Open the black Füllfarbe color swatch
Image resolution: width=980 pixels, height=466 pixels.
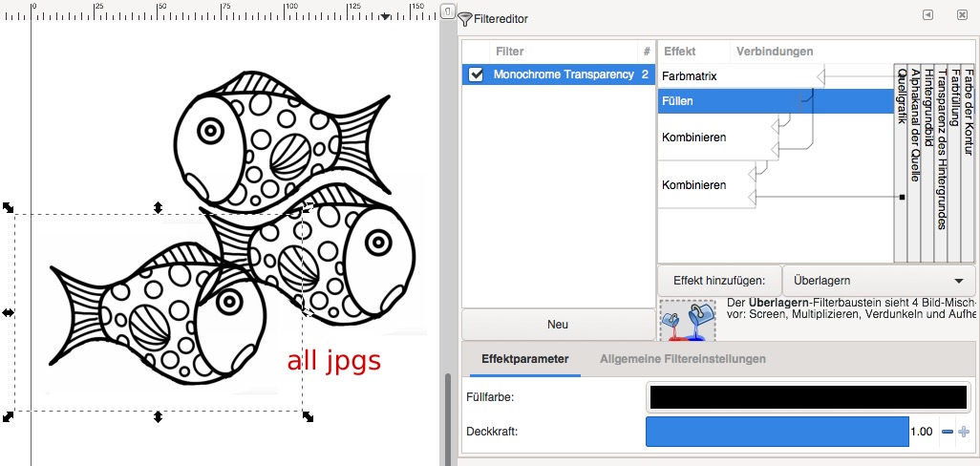pyautogui.click(x=807, y=397)
